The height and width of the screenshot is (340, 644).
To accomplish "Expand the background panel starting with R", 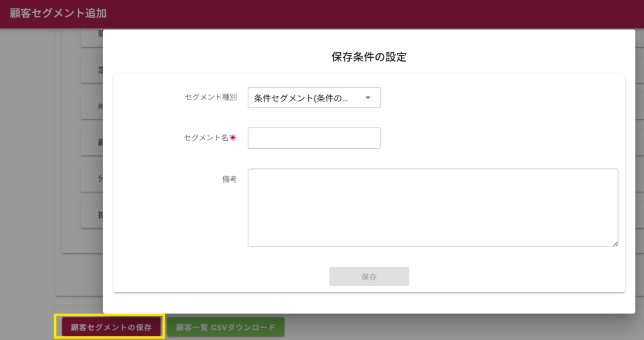I will click(x=92, y=106).
